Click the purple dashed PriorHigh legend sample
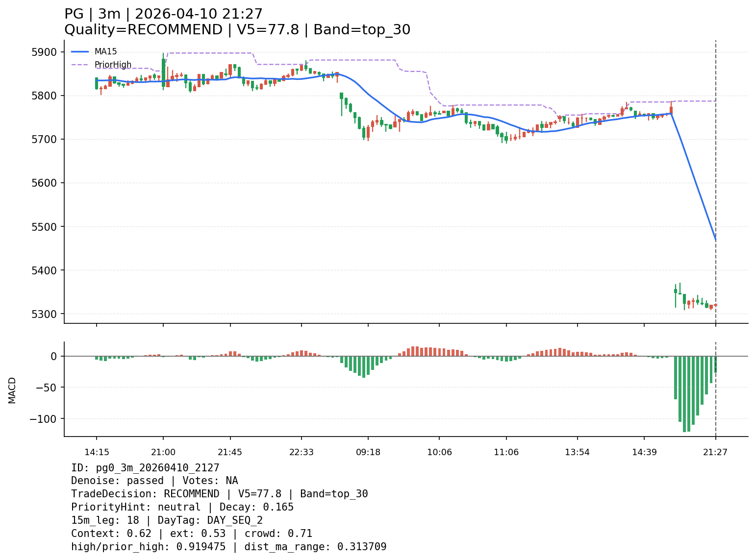 [80, 65]
